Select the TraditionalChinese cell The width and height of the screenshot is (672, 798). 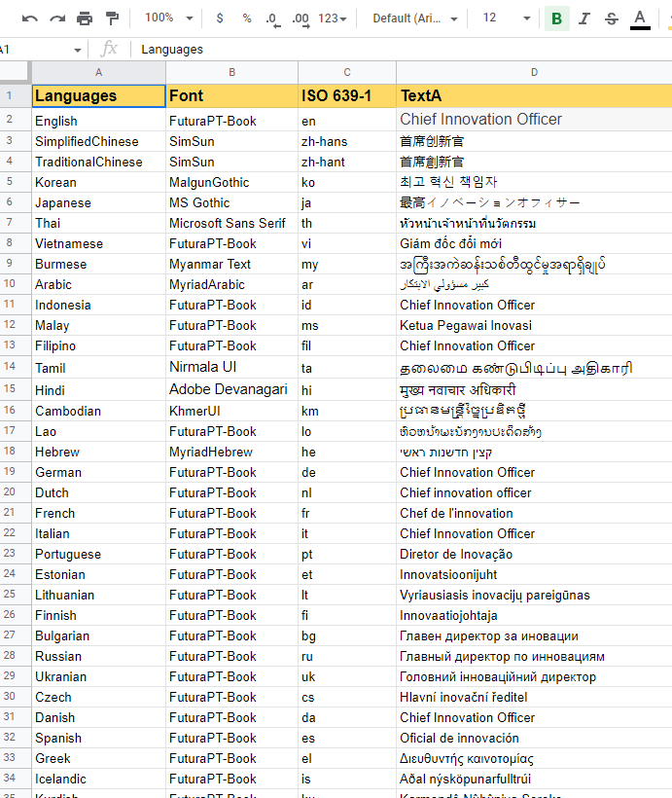(98, 162)
